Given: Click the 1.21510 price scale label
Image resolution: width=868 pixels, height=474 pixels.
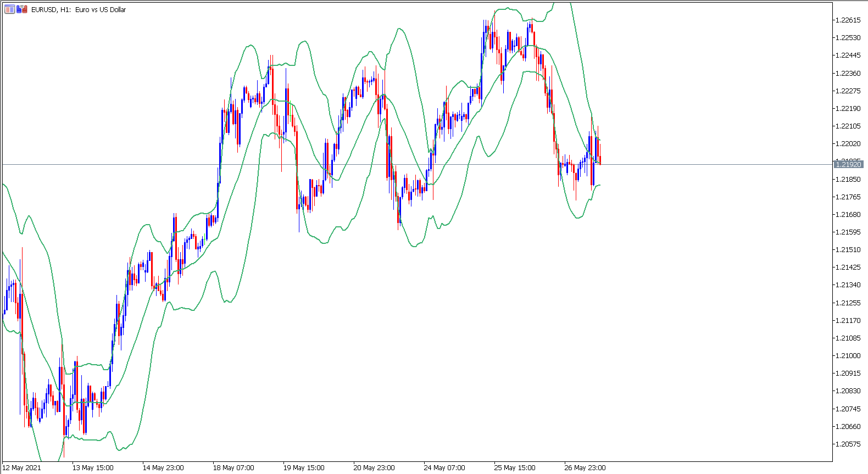Looking at the screenshot, I should [x=848, y=249].
